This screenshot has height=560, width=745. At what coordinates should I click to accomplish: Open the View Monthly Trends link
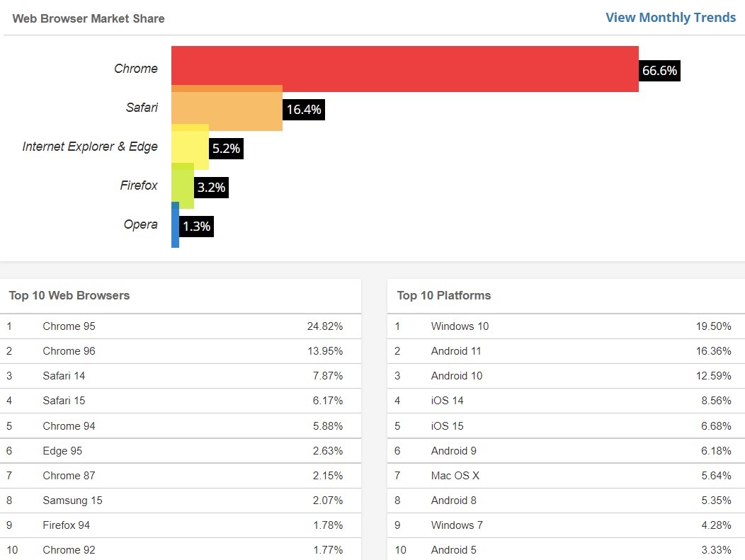[670, 17]
